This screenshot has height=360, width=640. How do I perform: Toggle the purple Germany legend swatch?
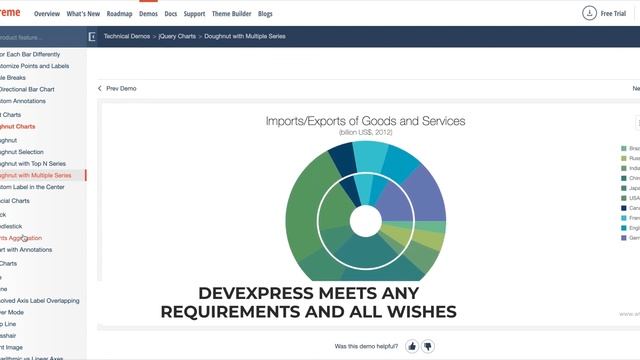click(624, 238)
